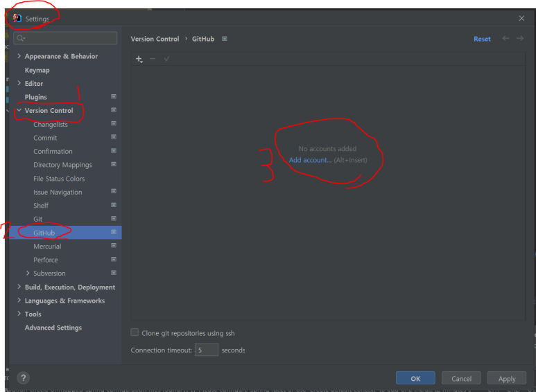The width and height of the screenshot is (536, 392).
Task: Select the Git settings page
Action: coord(37,220)
